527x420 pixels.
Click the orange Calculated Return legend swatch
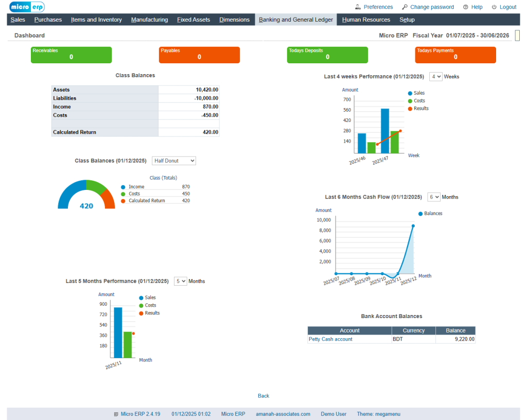coord(123,201)
